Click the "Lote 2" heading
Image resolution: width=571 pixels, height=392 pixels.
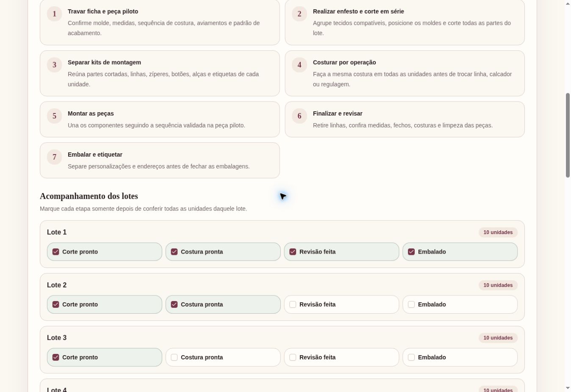(x=57, y=285)
